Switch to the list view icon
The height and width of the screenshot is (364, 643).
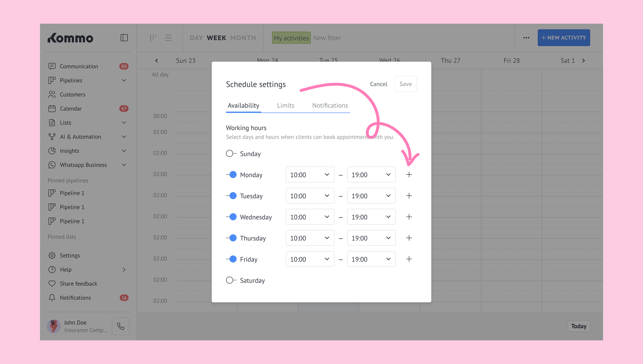tap(168, 38)
